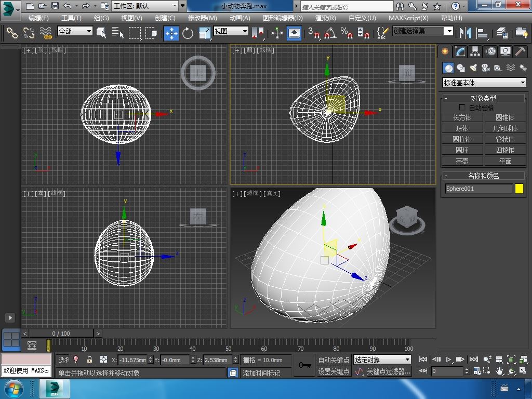The image size is (532, 399).
Task: Toggle the Selection Lock padlock icon
Action: point(89,360)
